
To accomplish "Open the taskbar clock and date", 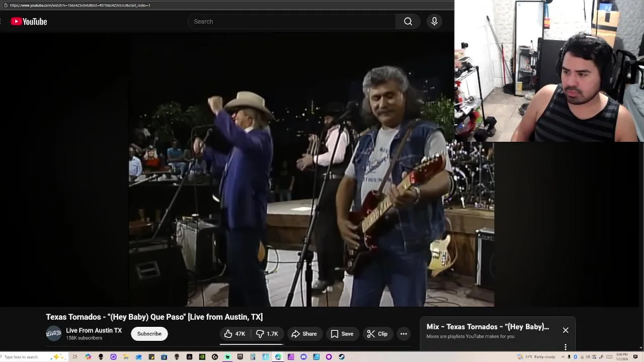I will coord(622,357).
